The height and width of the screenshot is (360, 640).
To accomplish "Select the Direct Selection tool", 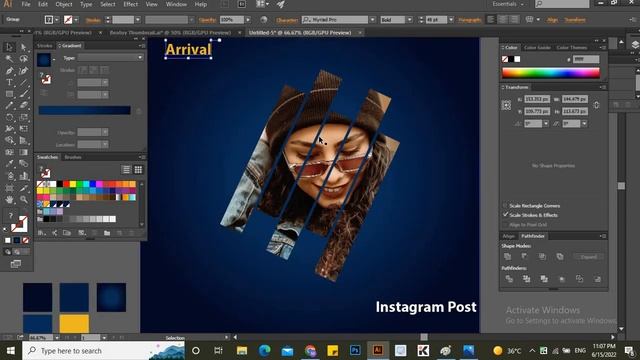I will tap(23, 47).
